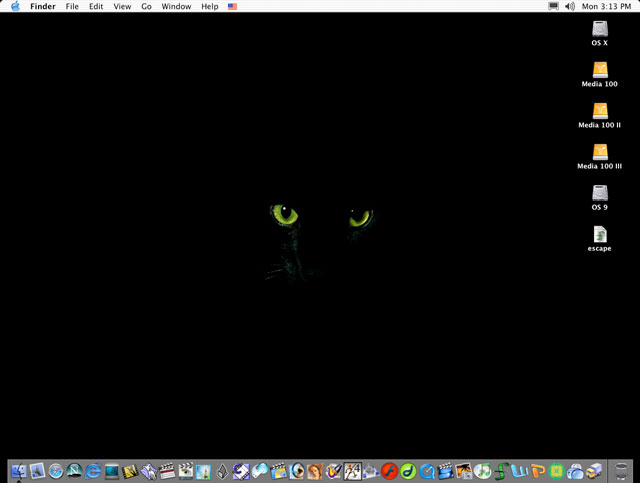Launch Netscape from the Dock
This screenshot has height=483, width=640.
point(75,471)
